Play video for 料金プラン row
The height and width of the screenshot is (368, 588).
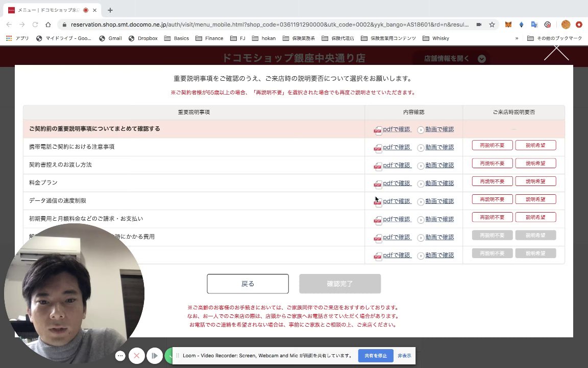(439, 183)
